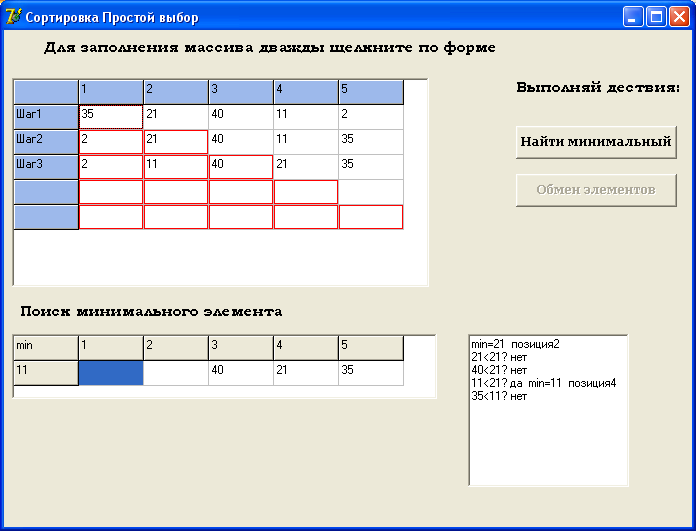
Task: Select value 35 in Шаг2 row
Action: tap(371, 142)
